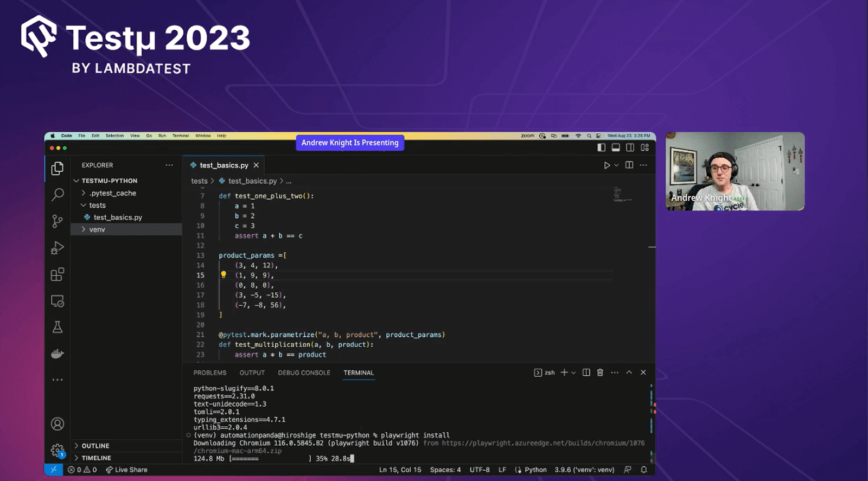Select the test_basics.py editor tab
868x481 pixels.
click(x=224, y=165)
